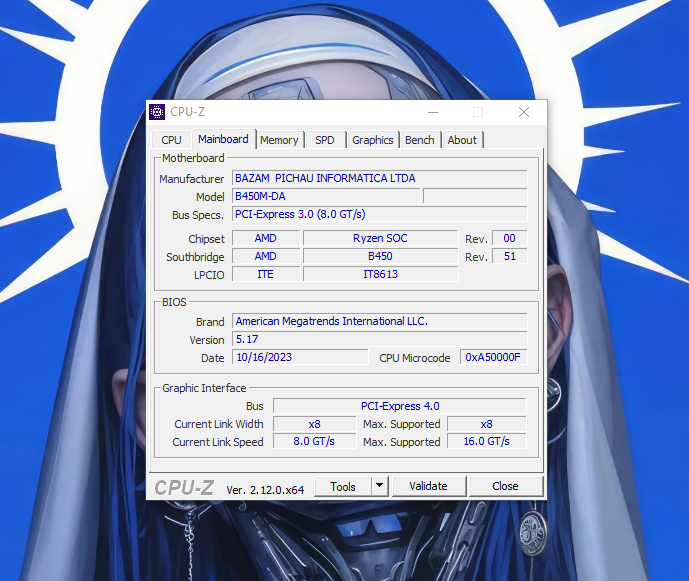Click Max. Supported speed 16.0 GT/s value

486,441
